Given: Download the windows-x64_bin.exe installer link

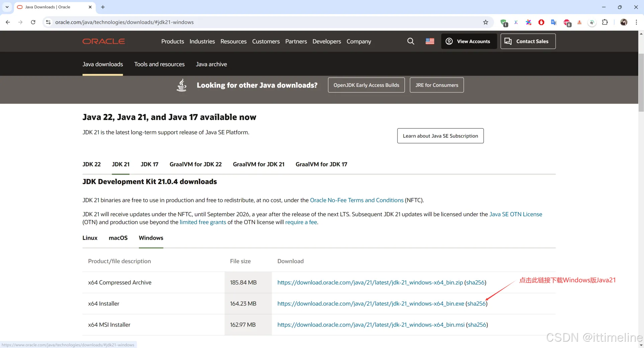Looking at the screenshot, I should [x=371, y=304].
